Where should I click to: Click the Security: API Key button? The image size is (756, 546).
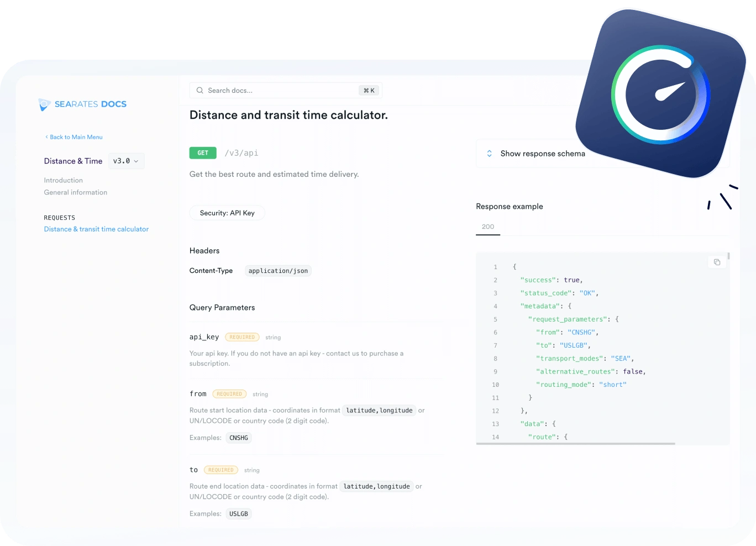(227, 213)
